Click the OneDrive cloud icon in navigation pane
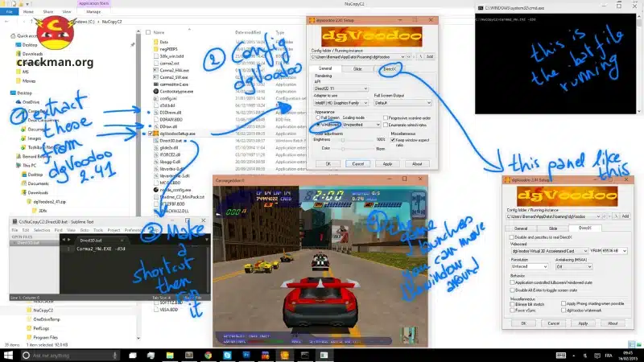This screenshot has height=362, width=644. click(x=18, y=102)
